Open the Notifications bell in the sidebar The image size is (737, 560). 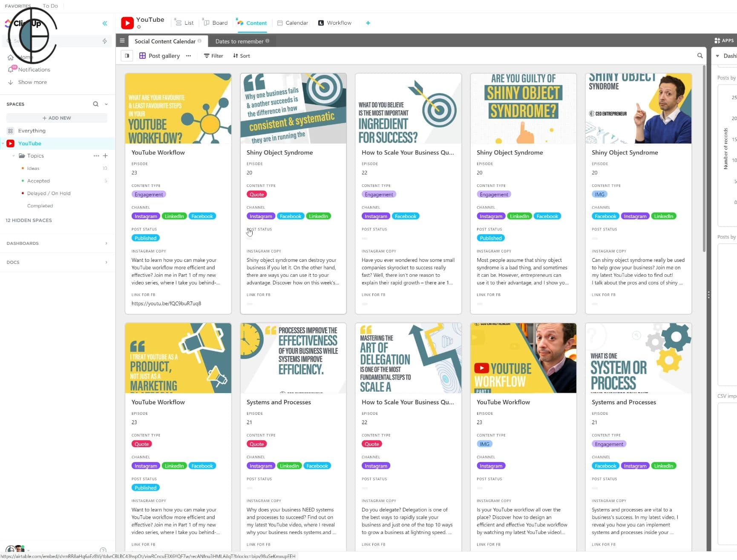(12, 69)
